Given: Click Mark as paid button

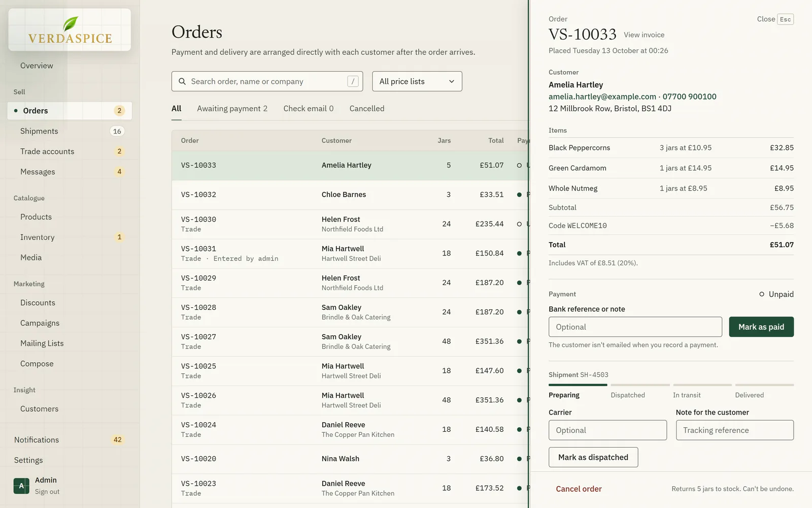Looking at the screenshot, I should click(x=761, y=327).
